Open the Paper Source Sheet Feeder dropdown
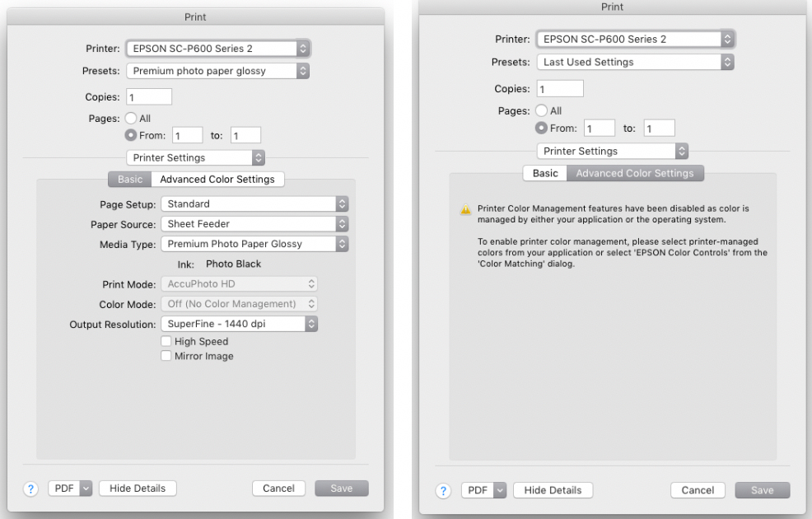Viewport: 812px width, 519px height. [x=254, y=224]
